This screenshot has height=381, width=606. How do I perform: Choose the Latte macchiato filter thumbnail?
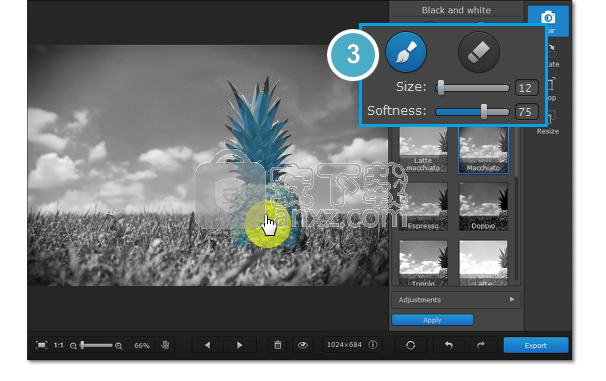pos(423,150)
